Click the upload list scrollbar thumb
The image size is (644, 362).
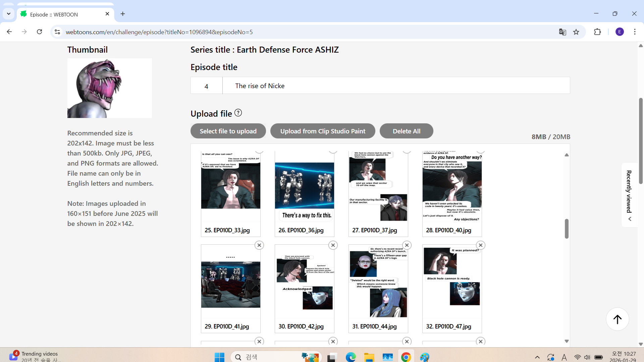567,229
